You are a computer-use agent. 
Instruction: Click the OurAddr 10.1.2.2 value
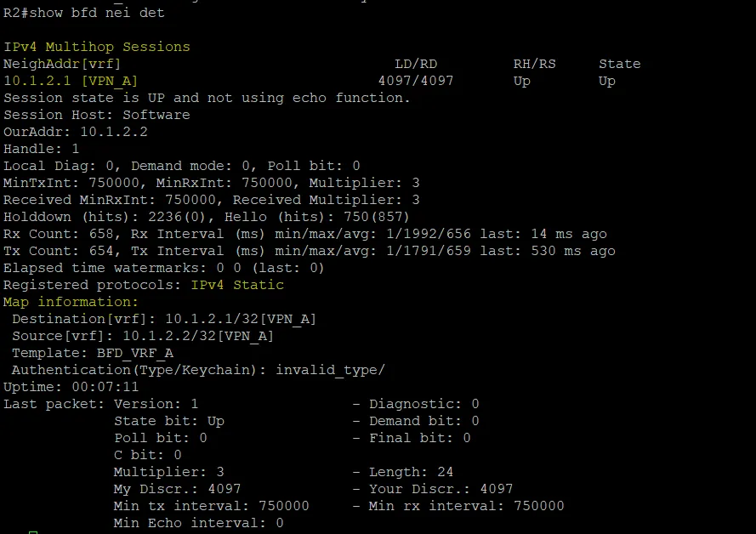click(x=113, y=132)
